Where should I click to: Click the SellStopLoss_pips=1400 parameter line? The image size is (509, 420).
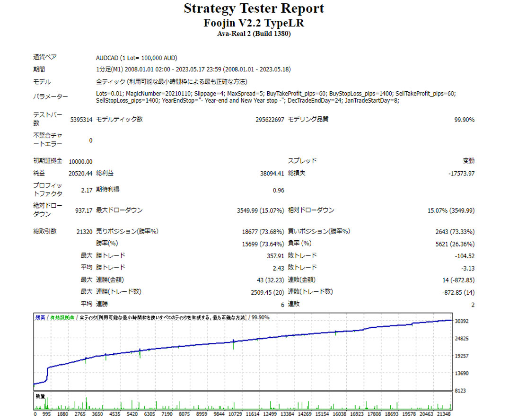(247, 101)
